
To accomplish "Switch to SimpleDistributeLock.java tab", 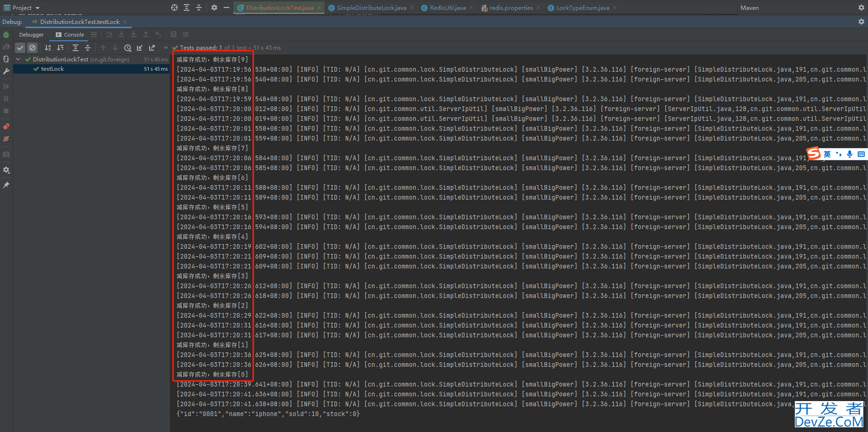I will click(371, 8).
